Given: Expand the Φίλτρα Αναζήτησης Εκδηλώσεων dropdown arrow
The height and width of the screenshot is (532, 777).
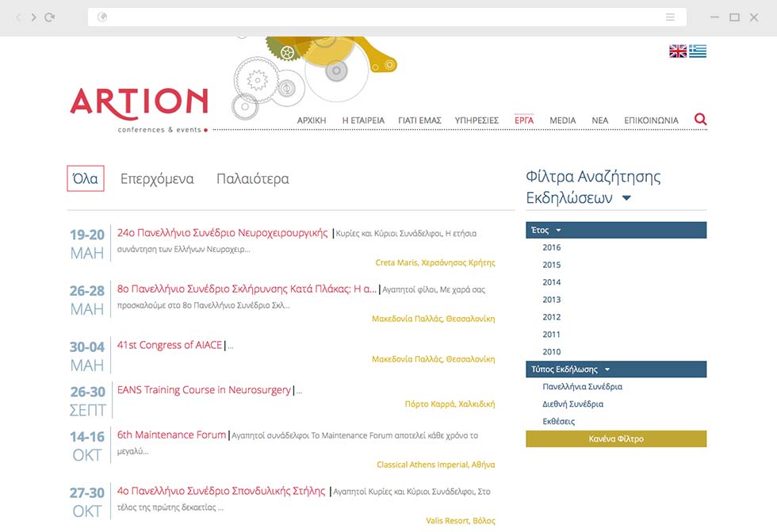Looking at the screenshot, I should (626, 198).
